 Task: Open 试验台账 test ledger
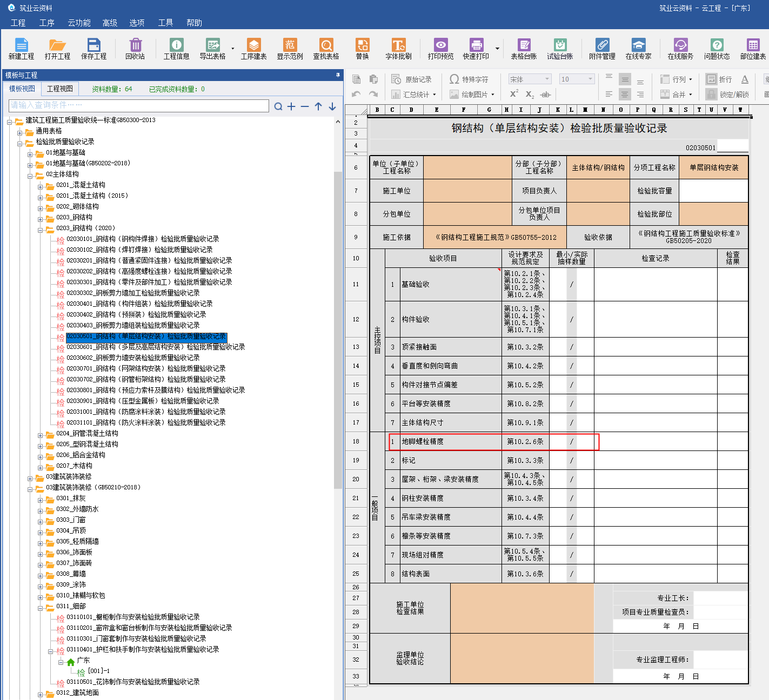tap(560, 49)
